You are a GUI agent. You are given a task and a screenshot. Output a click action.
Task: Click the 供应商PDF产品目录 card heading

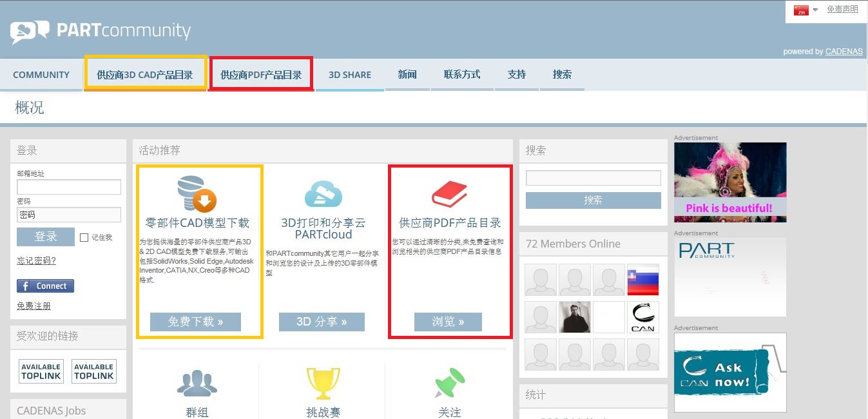click(x=450, y=223)
